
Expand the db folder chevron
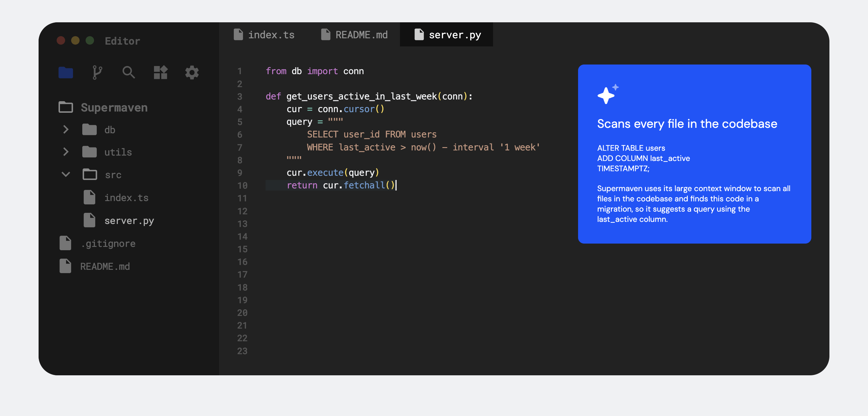[66, 130]
